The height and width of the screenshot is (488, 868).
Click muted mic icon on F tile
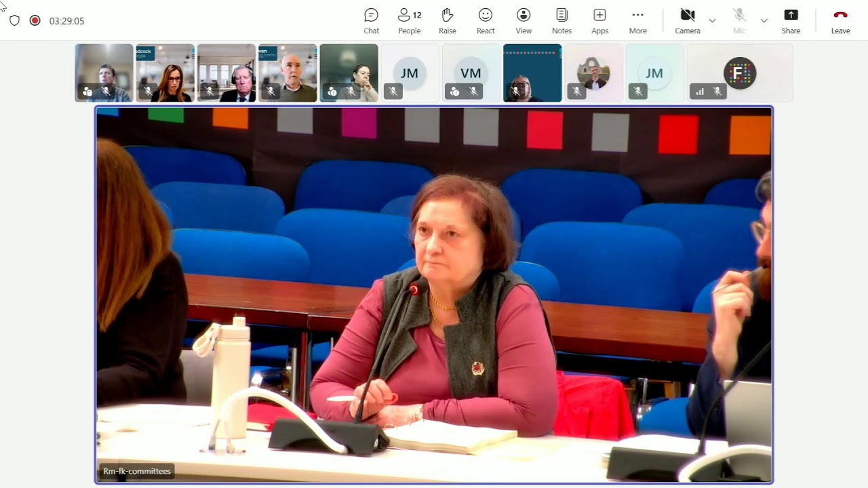(x=717, y=91)
